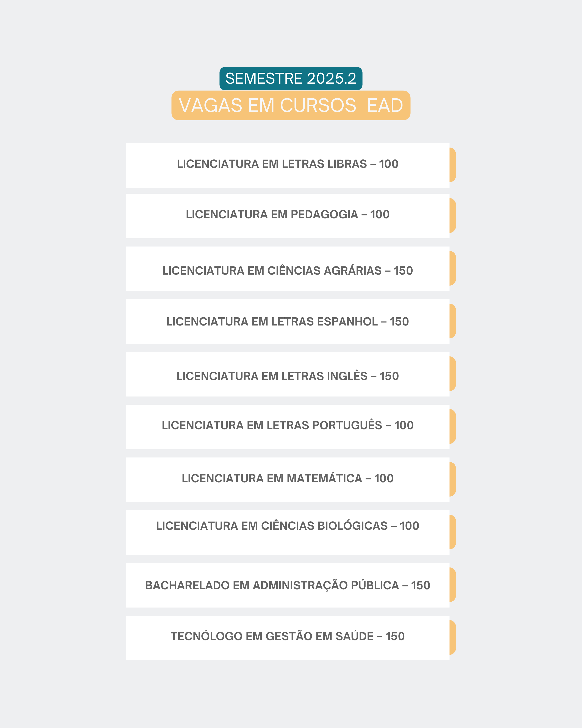
Task: Click the VAGAS EM CURSOS EAD header
Action: click(291, 105)
